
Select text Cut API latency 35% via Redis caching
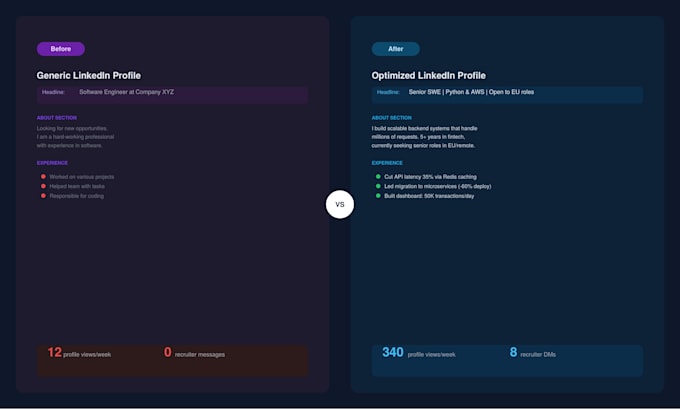click(430, 177)
